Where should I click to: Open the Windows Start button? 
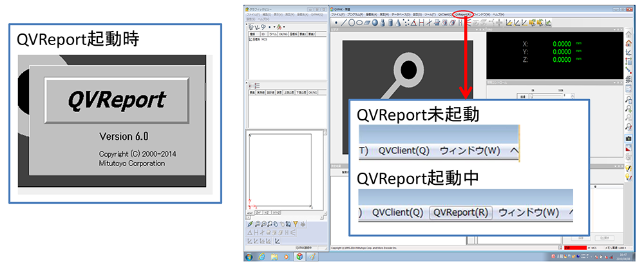tap(249, 257)
